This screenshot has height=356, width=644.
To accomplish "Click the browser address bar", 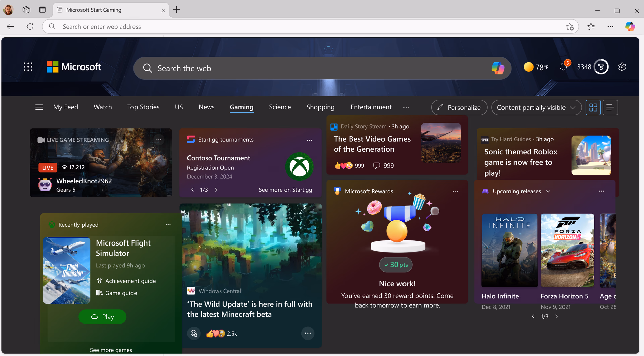I will pyautogui.click(x=310, y=27).
